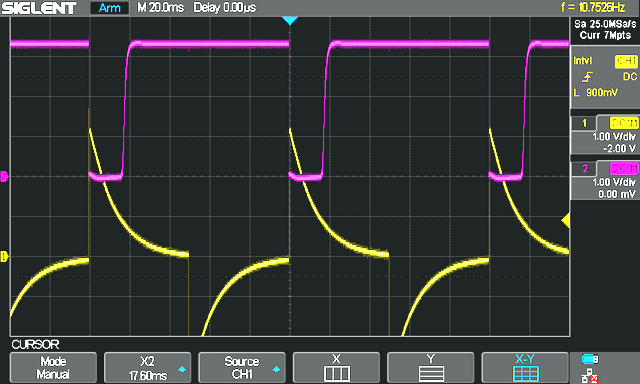This screenshot has width=640, height=384.
Task: Click channel 2 offset 0.00 mV
Action: pyautogui.click(x=616, y=194)
